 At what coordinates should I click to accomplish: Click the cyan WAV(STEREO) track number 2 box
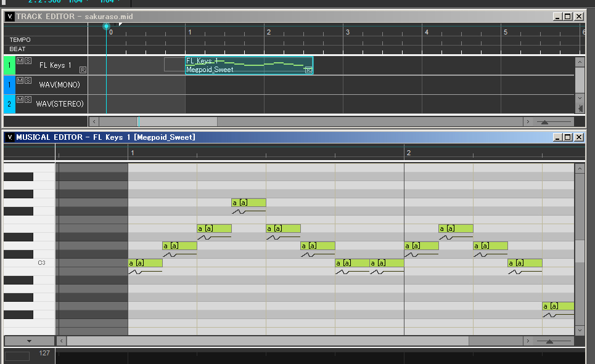point(9,104)
